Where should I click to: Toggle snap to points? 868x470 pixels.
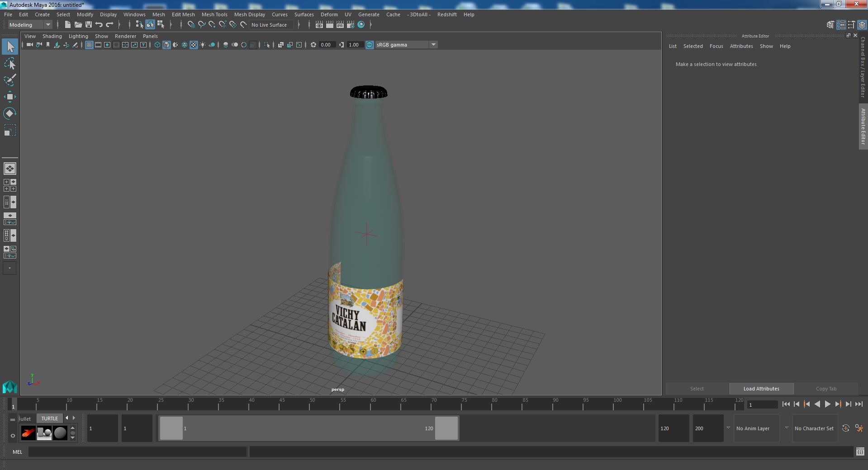tap(212, 24)
